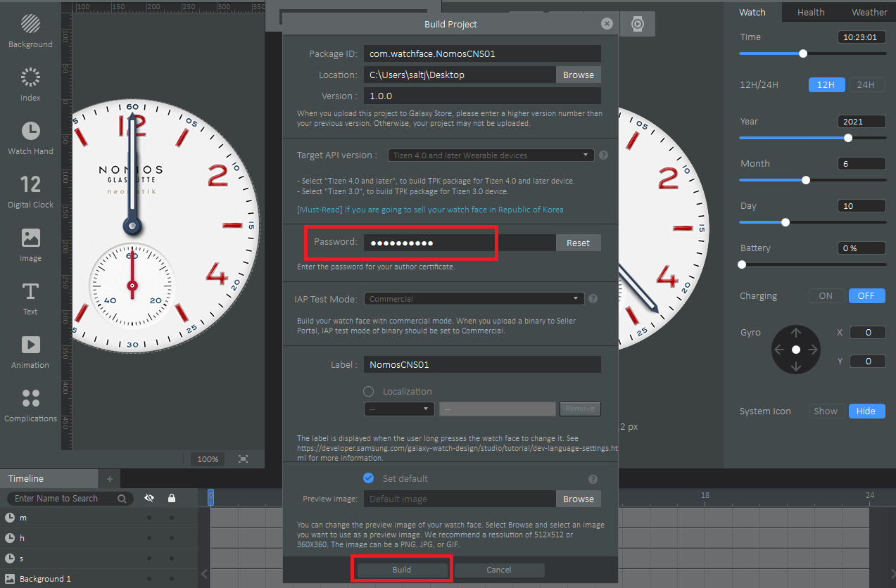Turn Charging ON

pyautogui.click(x=826, y=296)
